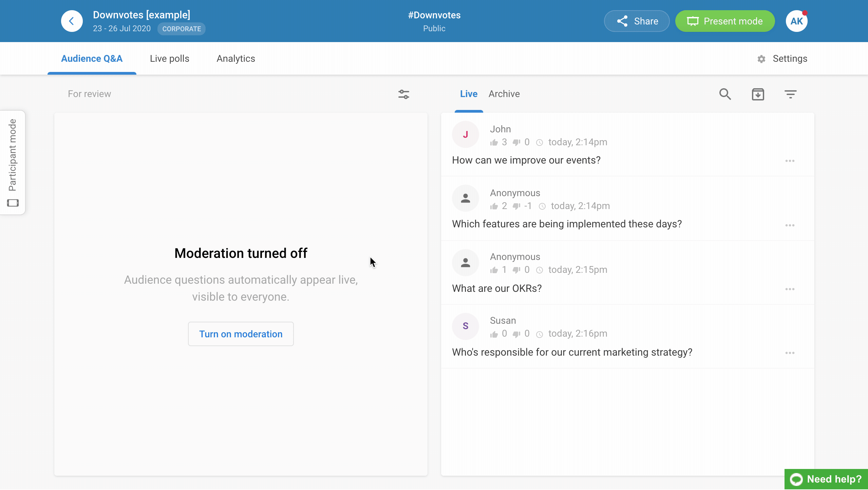Select question 'What are our OKRs?'
The width and height of the screenshot is (868, 490).
coord(497,288)
